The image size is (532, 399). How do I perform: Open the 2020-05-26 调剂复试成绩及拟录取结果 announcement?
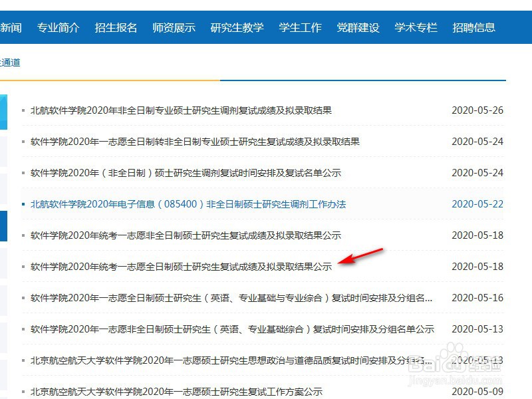181,110
